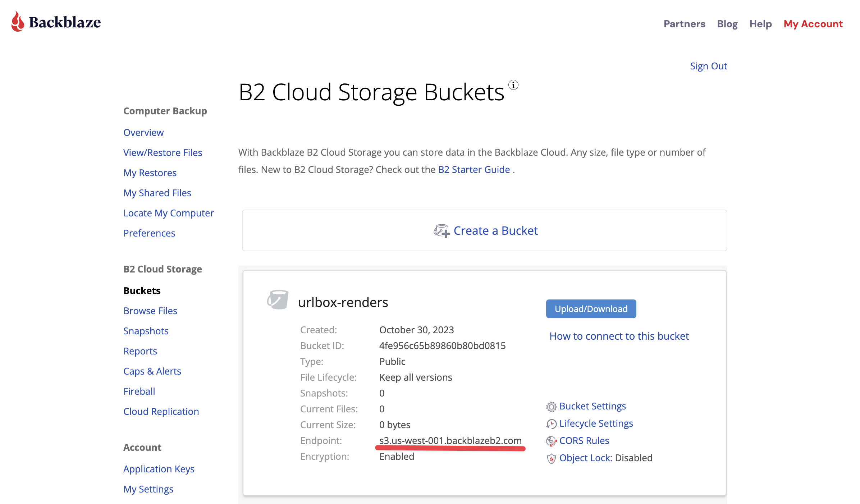
Task: Open My Account in top navigation
Action: [813, 24]
